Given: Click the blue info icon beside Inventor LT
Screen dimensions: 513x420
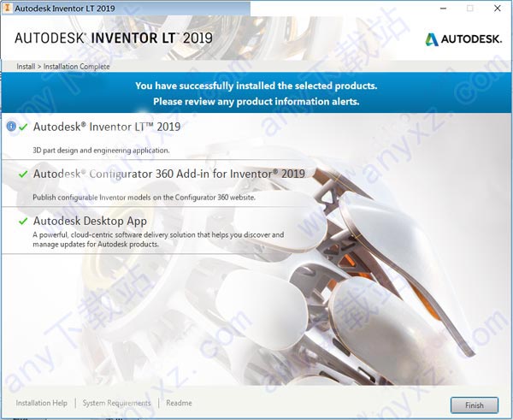Looking at the screenshot, I should [x=11, y=127].
